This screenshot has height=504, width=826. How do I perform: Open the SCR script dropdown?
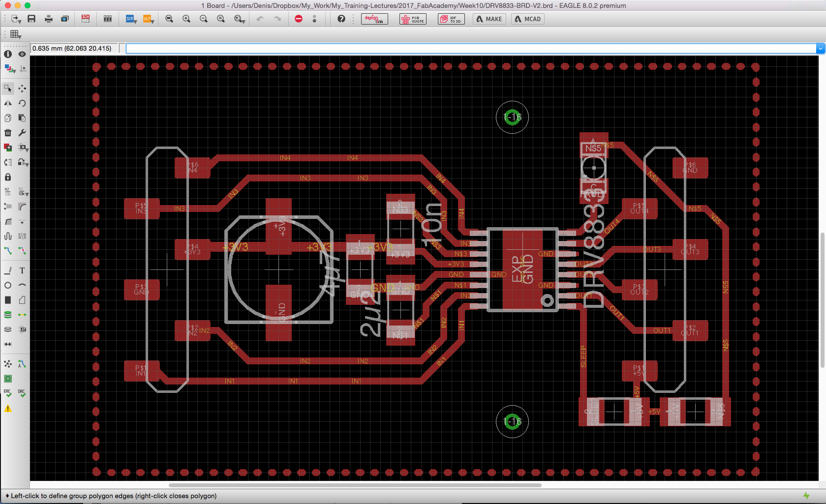pos(131,19)
